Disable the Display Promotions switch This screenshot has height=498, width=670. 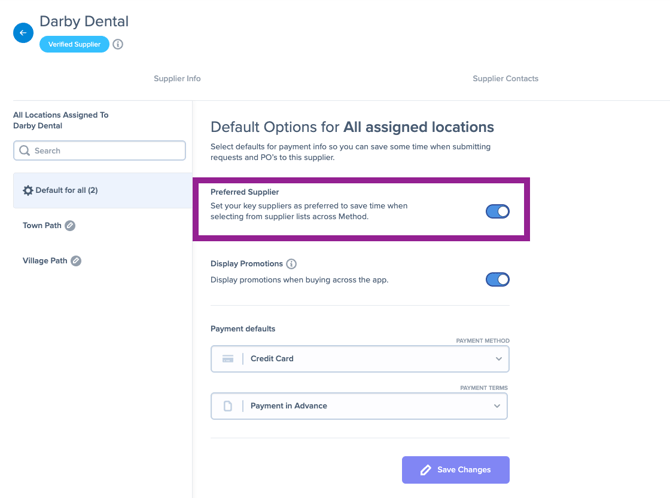pyautogui.click(x=497, y=280)
